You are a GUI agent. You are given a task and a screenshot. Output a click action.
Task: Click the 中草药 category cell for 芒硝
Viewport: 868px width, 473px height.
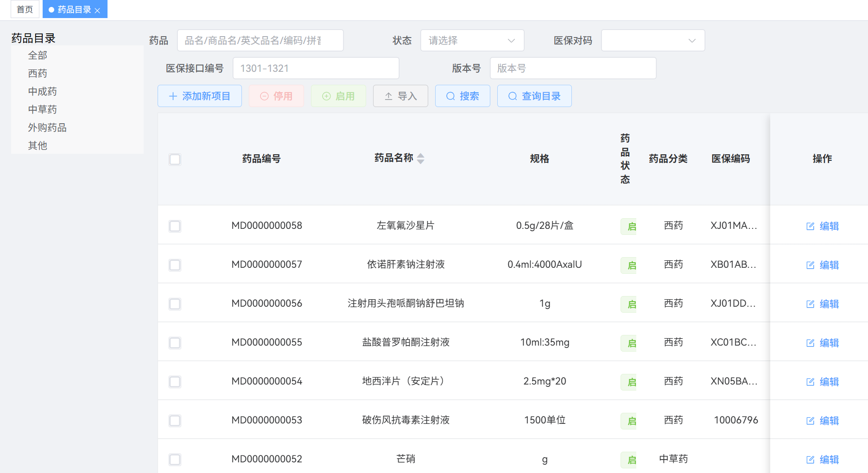point(673,459)
